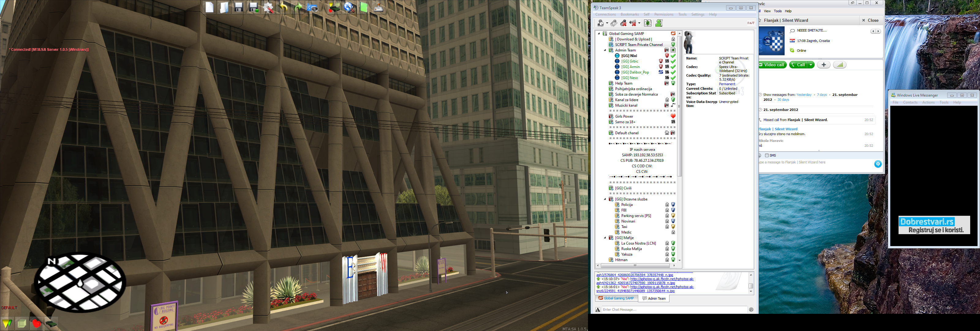Open speaker mute dropdown arrow in TeamSpeak
The width and height of the screenshot is (980, 331).
(639, 23)
